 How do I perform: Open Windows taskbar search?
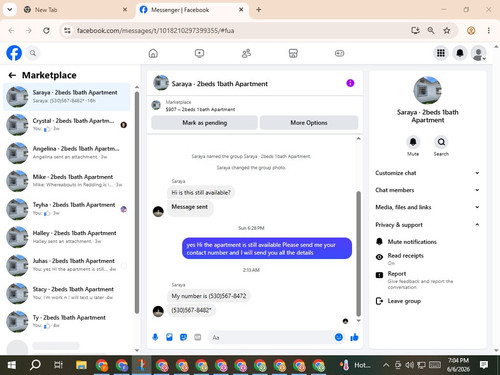(x=35, y=365)
